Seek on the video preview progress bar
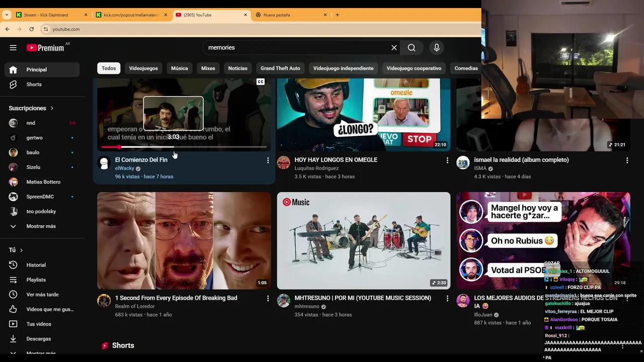 pyautogui.click(x=184, y=147)
